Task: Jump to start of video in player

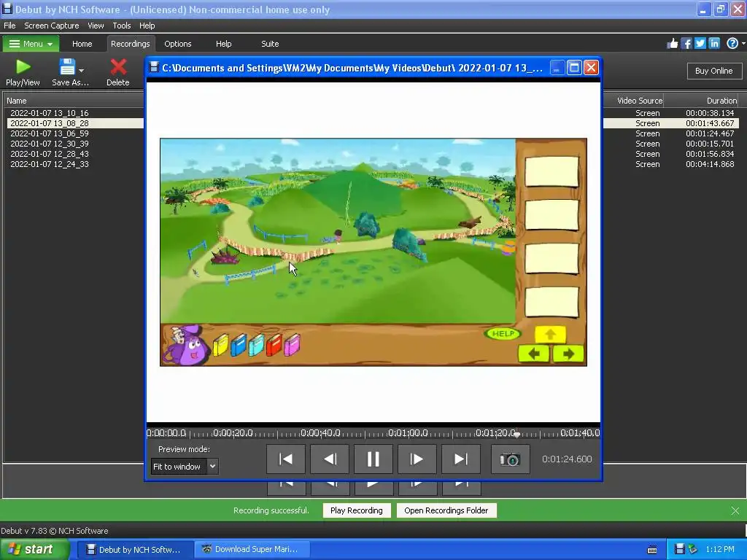Action: coord(286,459)
